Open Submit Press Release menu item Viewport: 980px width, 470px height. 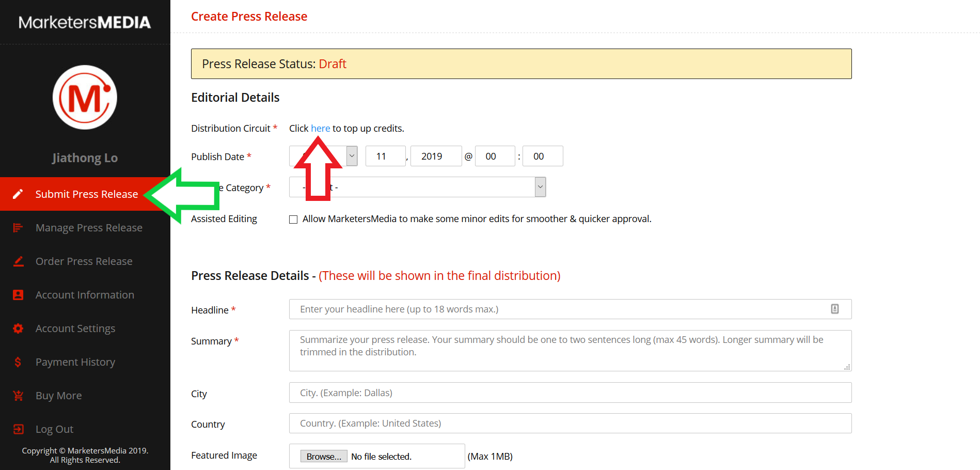(x=85, y=194)
